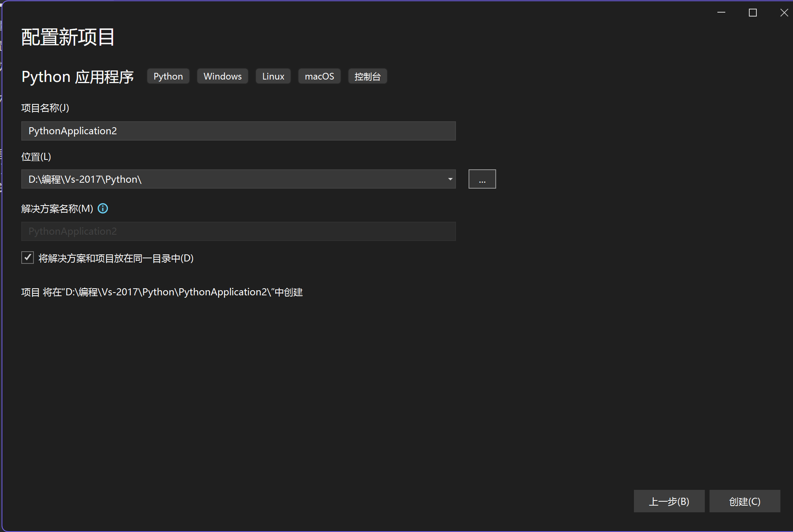
Task: Click the Python tag label
Action: (168, 76)
